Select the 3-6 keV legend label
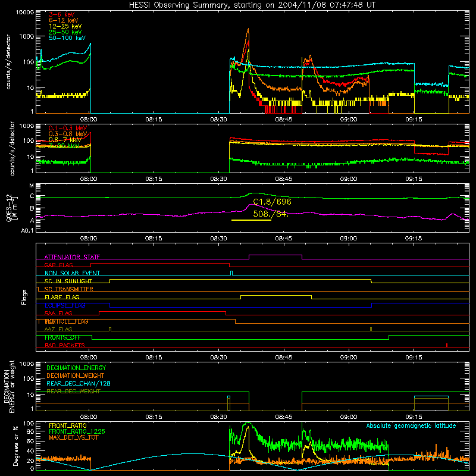Image resolution: width=476 pixels, height=476 pixels. tap(62, 14)
